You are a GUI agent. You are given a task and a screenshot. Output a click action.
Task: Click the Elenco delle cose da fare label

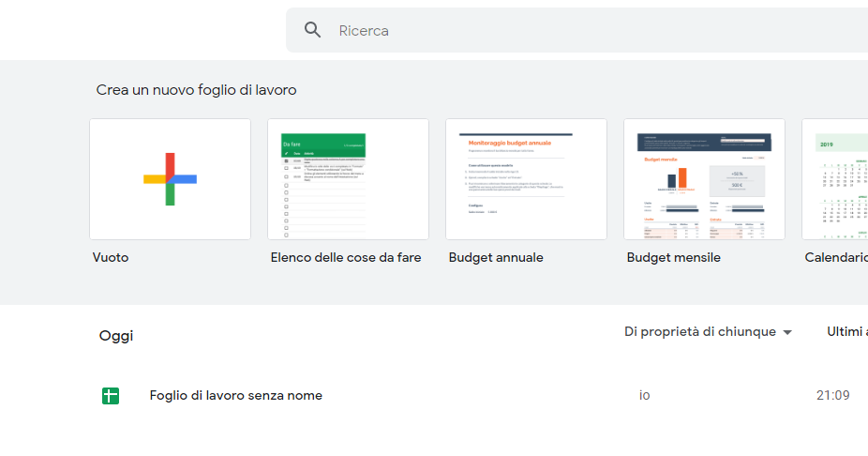[346, 258]
